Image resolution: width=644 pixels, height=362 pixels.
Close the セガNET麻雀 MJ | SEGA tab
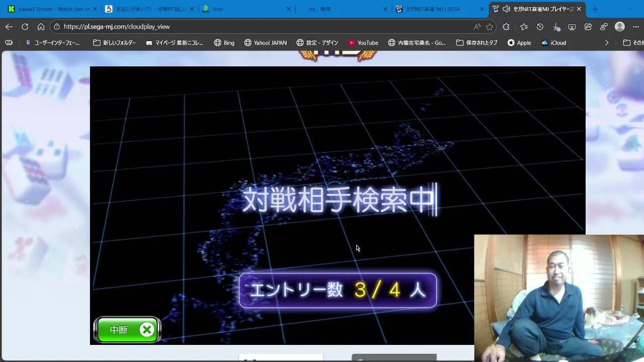point(482,9)
